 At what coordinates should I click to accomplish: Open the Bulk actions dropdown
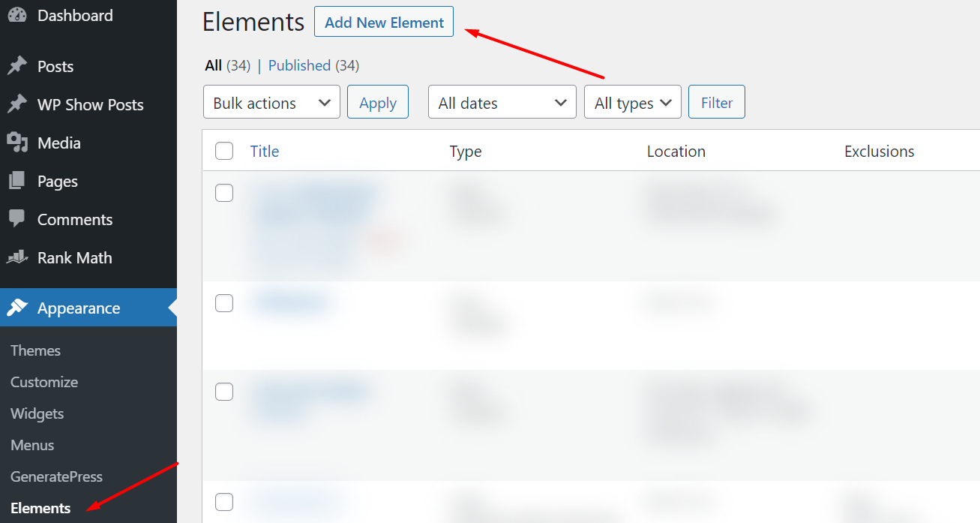pos(271,102)
